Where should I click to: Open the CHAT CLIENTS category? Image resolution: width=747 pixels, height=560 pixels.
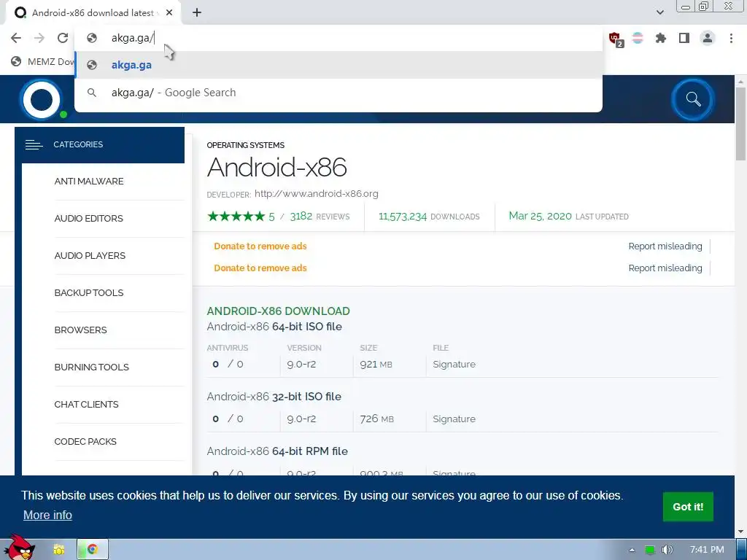tap(86, 404)
